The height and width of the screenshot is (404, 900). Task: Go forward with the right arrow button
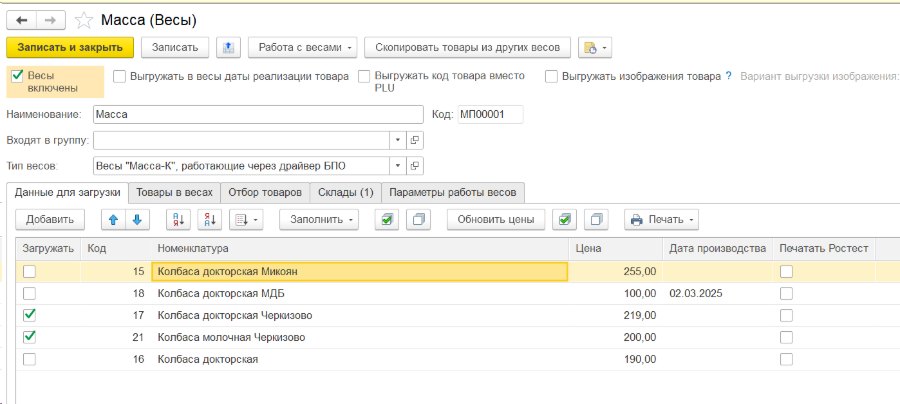pos(51,21)
